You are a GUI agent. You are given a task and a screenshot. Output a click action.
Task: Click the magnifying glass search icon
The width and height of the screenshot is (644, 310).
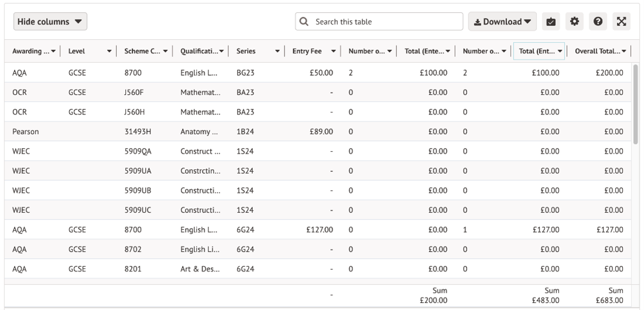click(x=304, y=22)
